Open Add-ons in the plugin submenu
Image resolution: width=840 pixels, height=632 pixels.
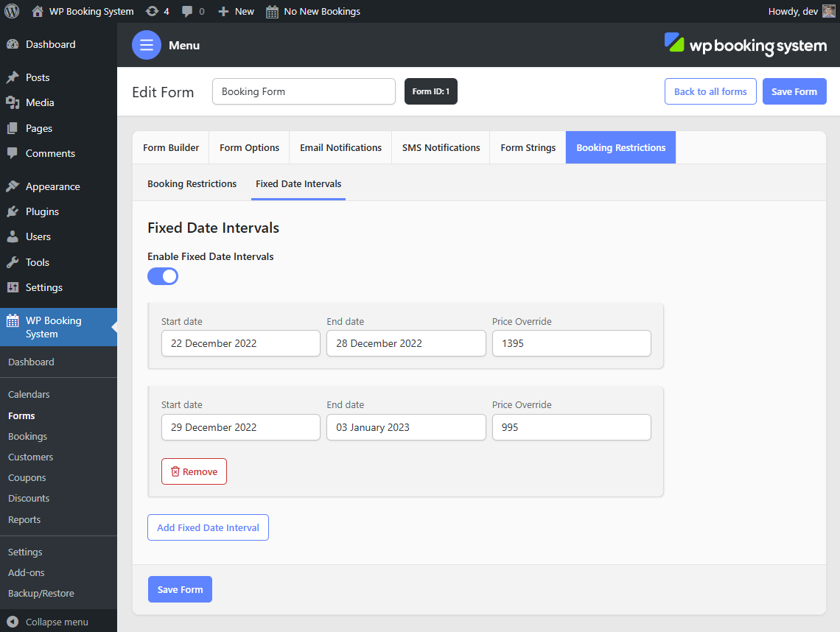27,572
